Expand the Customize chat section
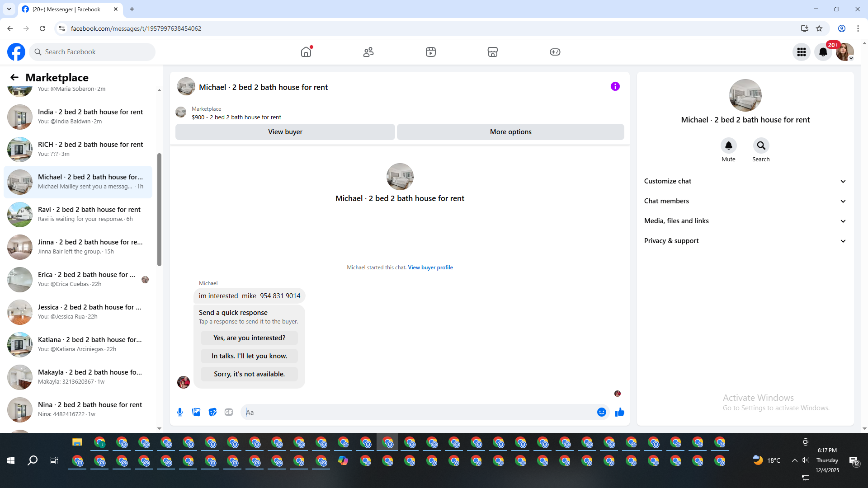This screenshot has width=868, height=488. 745,181
